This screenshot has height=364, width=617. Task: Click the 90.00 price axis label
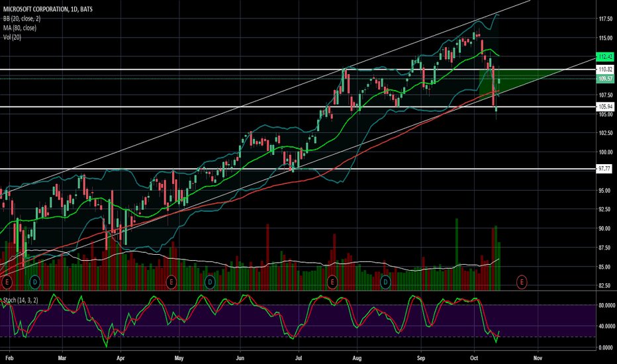(604, 228)
